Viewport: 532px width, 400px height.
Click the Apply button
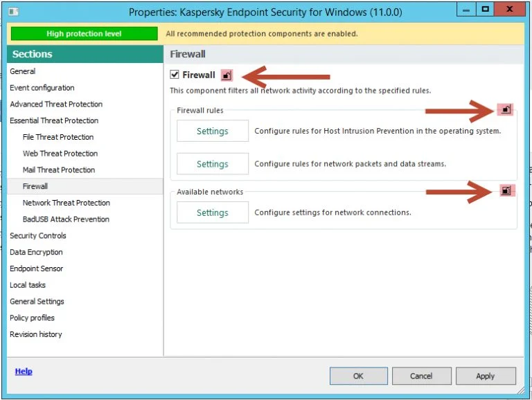pyautogui.click(x=486, y=376)
